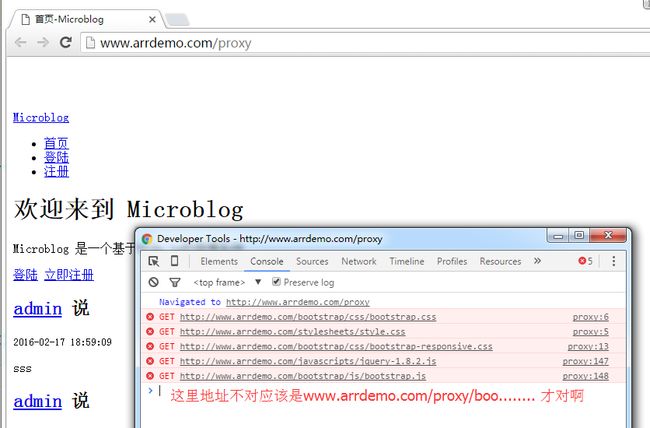Toggle DevTools device mode phone icon
650x428 pixels.
pos(175,261)
